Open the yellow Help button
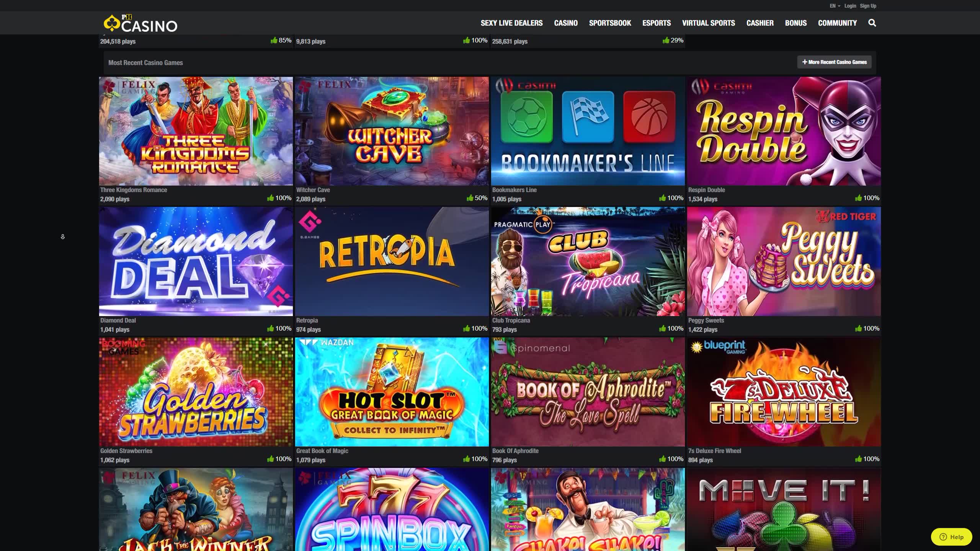Viewport: 980px width, 551px height. point(951,537)
